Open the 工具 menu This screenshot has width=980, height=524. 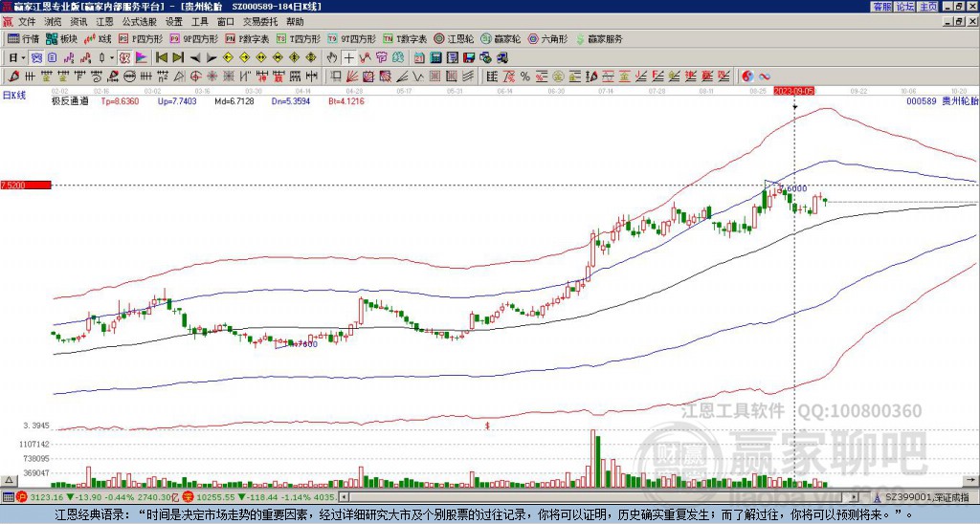click(x=199, y=22)
